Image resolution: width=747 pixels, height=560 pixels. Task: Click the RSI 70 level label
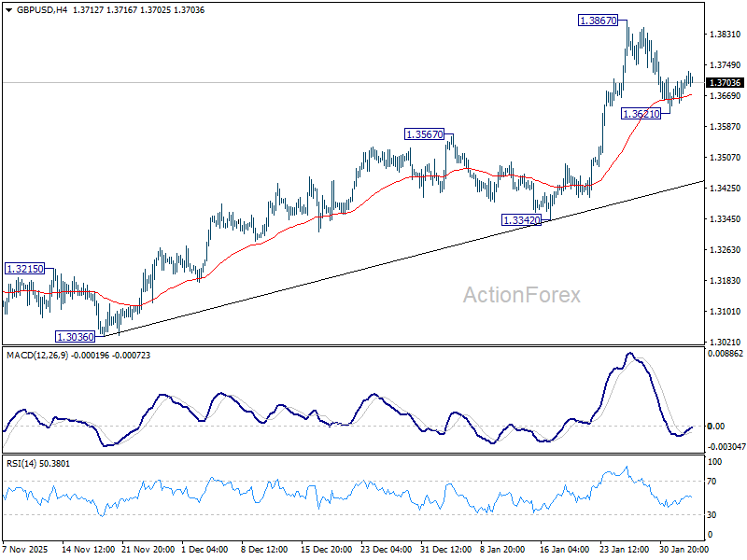(x=712, y=482)
